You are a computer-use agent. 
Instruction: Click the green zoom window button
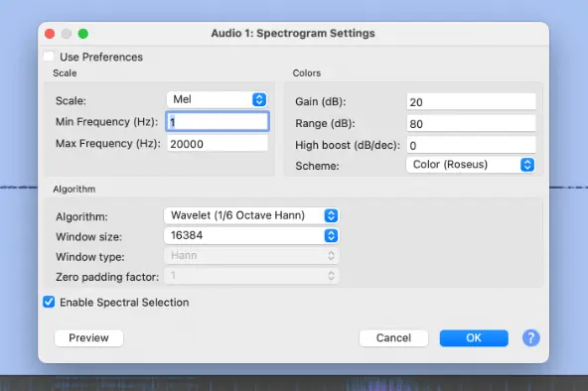pyautogui.click(x=83, y=34)
